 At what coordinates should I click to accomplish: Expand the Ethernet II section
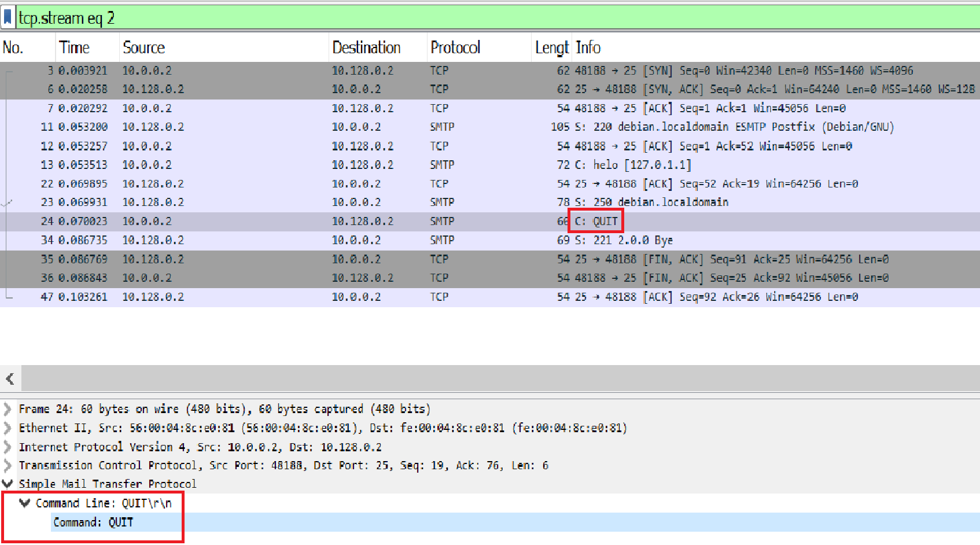click(7, 428)
